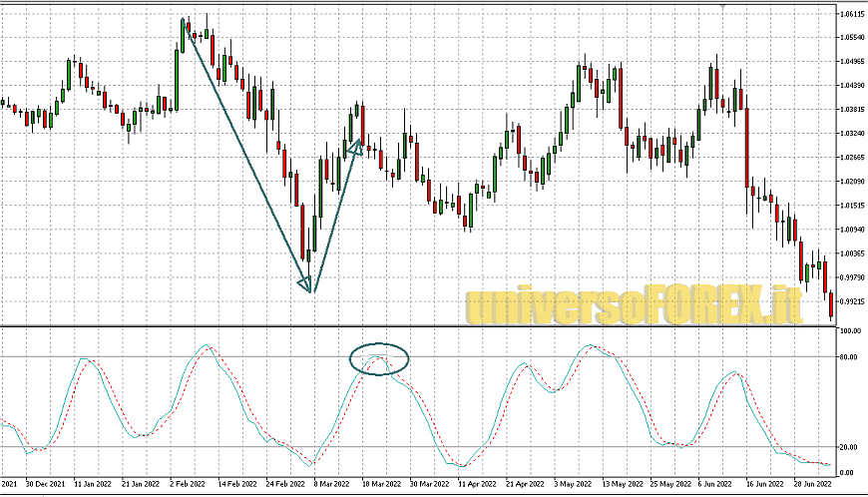Image resolution: width=868 pixels, height=497 pixels.
Task: Click the 100.00 oscillator scale label
Action: (x=850, y=330)
